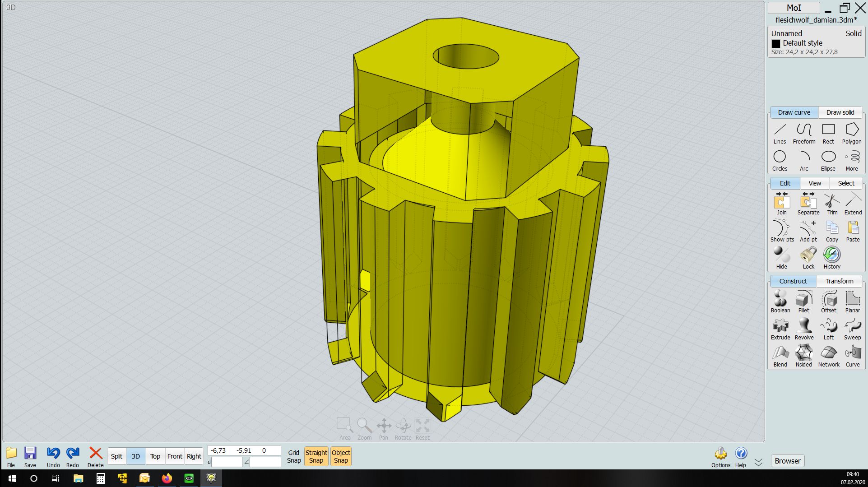Image resolution: width=868 pixels, height=487 pixels.
Task: Switch to the Front view
Action: pos(175,456)
